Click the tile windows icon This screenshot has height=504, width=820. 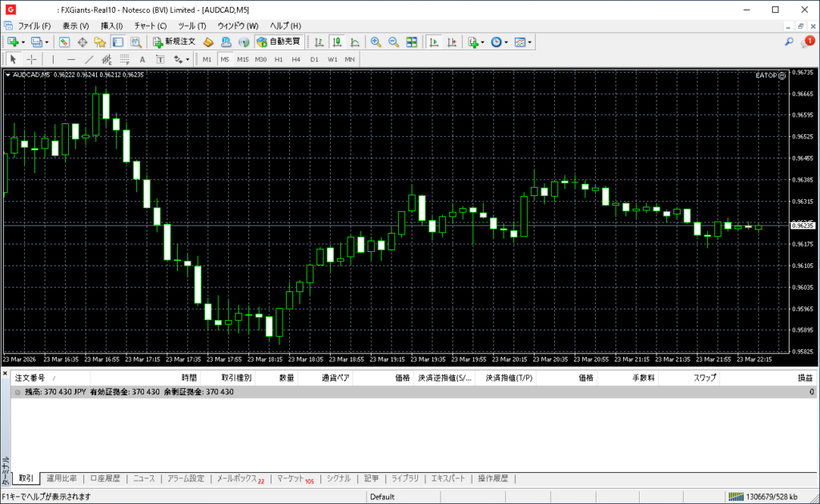point(412,42)
